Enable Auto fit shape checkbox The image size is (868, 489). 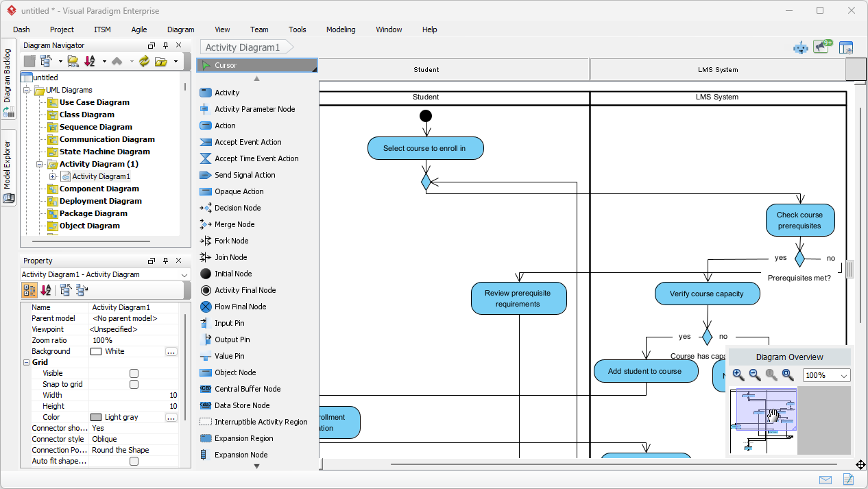pos(134,461)
